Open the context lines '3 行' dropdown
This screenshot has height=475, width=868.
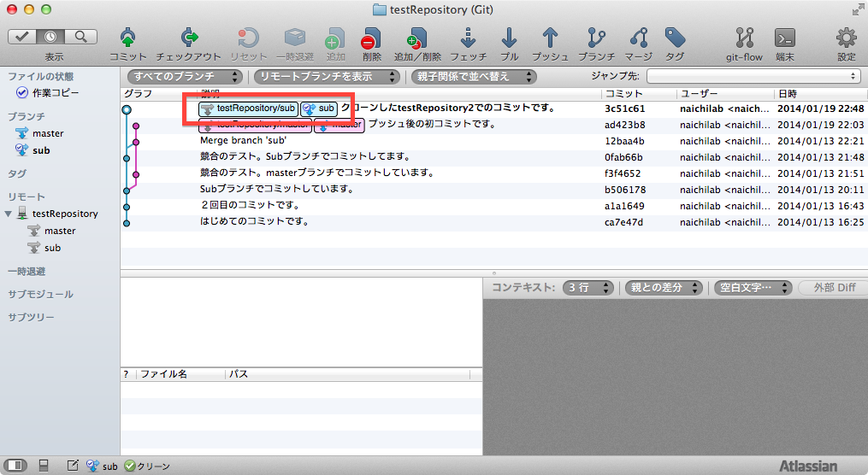(x=588, y=288)
